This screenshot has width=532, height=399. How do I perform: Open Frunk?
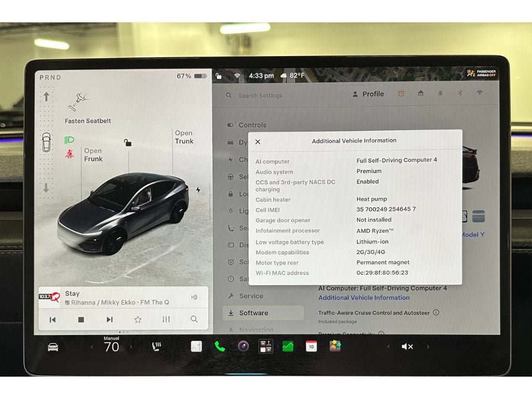(93, 155)
